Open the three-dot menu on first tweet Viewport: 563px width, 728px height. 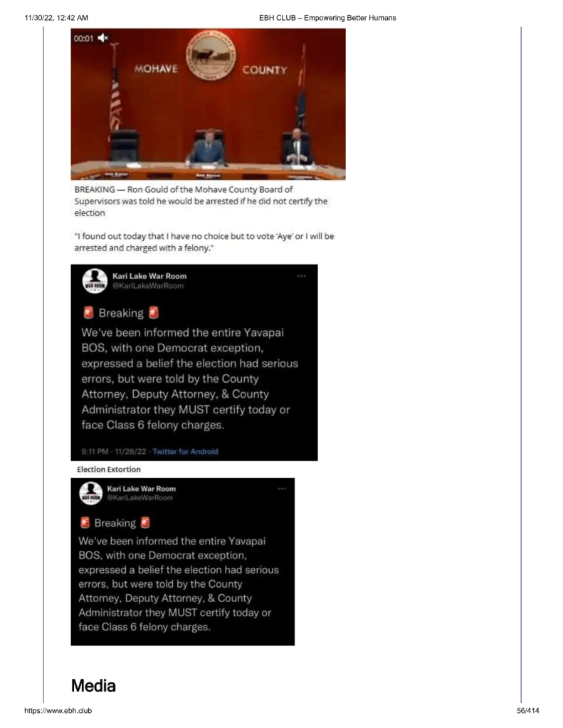(x=302, y=276)
